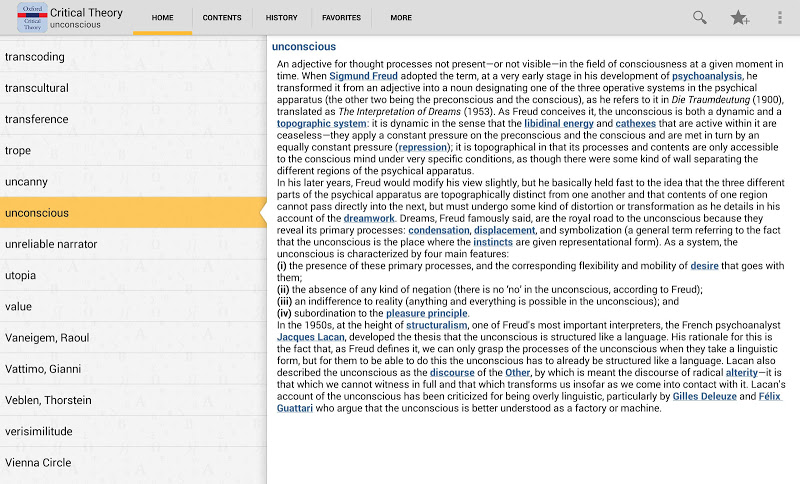The height and width of the screenshot is (484, 800).
Task: Follow the 'cathexes' link
Action: click(636, 123)
